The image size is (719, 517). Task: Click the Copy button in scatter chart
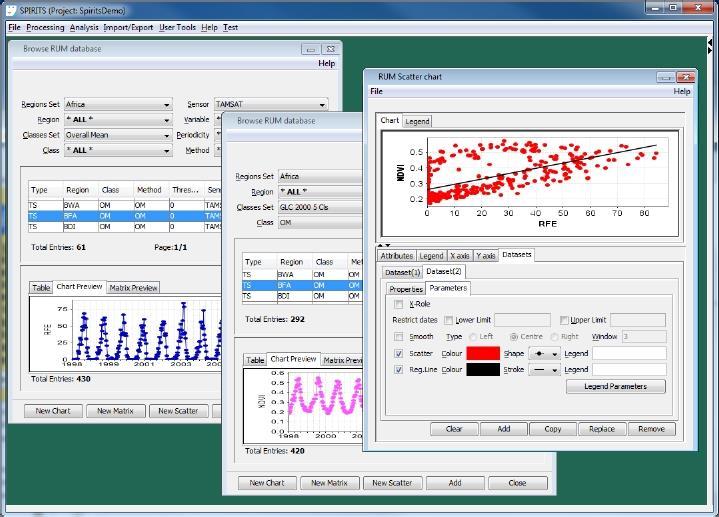click(553, 429)
